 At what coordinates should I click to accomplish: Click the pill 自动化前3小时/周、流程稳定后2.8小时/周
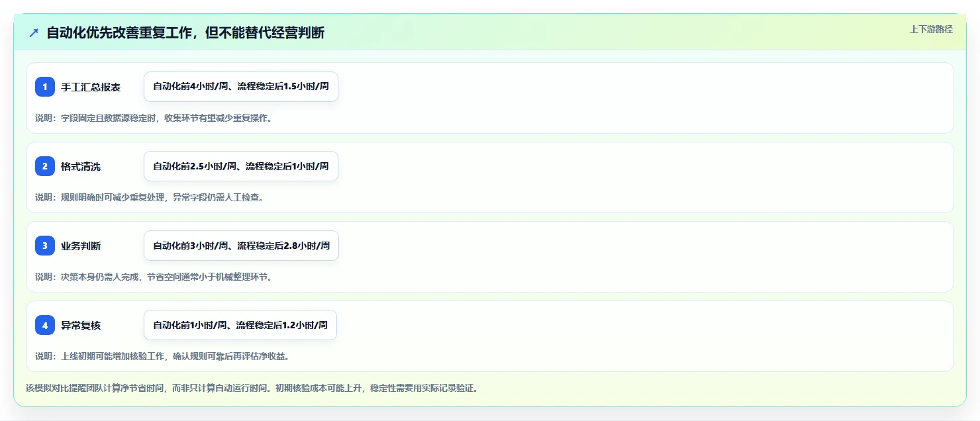241,246
